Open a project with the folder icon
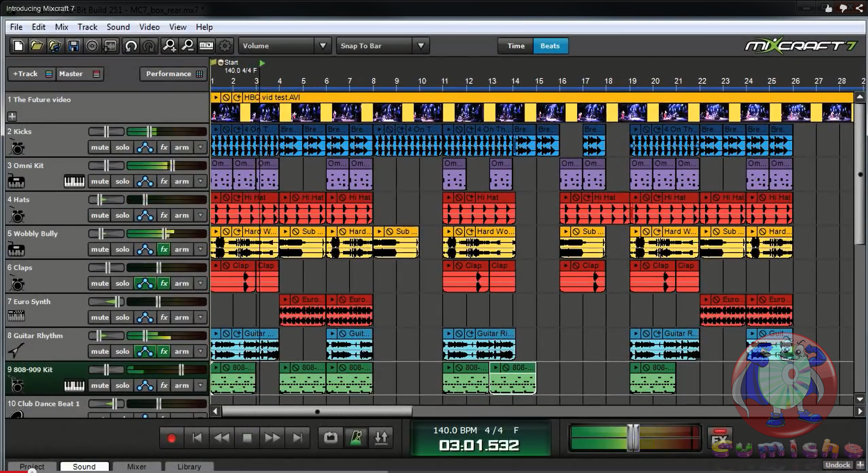 tap(36, 46)
